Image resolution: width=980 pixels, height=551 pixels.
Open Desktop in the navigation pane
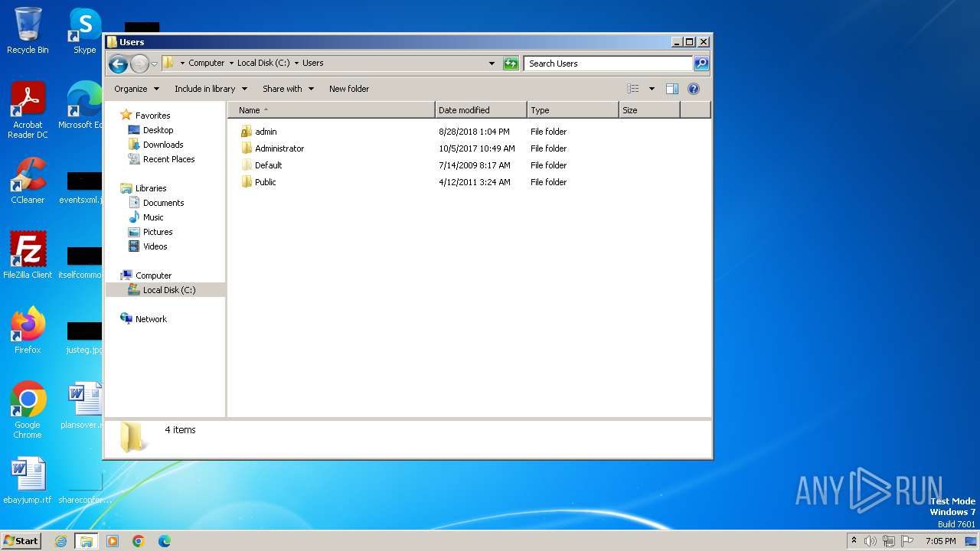[158, 130]
